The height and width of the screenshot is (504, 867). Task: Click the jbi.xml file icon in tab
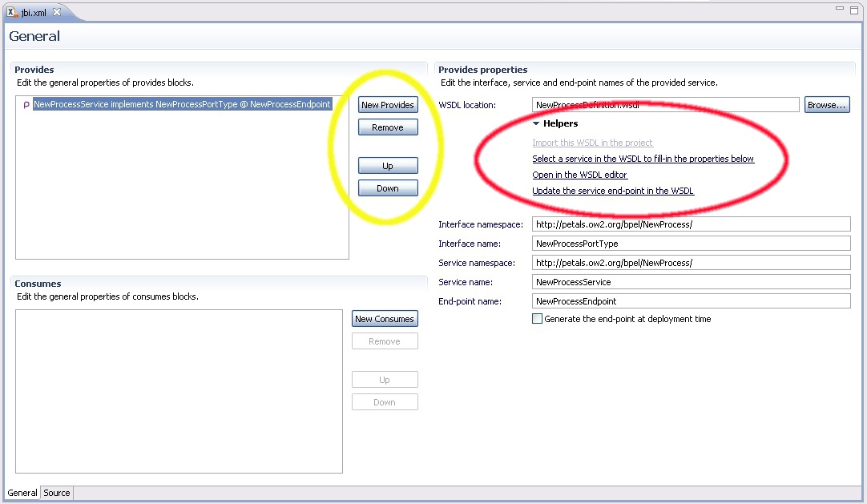click(x=14, y=12)
